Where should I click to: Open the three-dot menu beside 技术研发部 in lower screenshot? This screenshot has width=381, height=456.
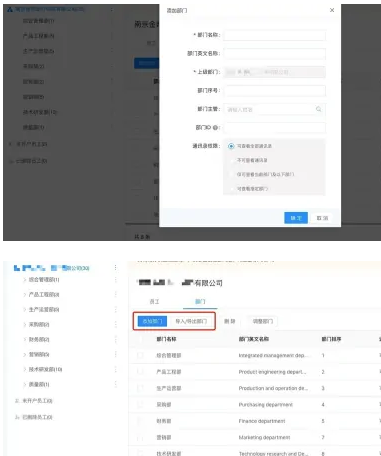(115, 369)
